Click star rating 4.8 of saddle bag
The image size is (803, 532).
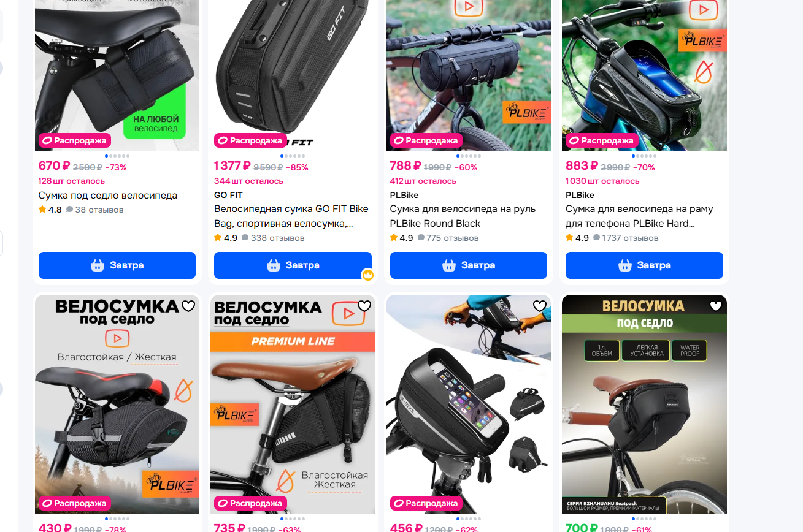click(x=50, y=210)
